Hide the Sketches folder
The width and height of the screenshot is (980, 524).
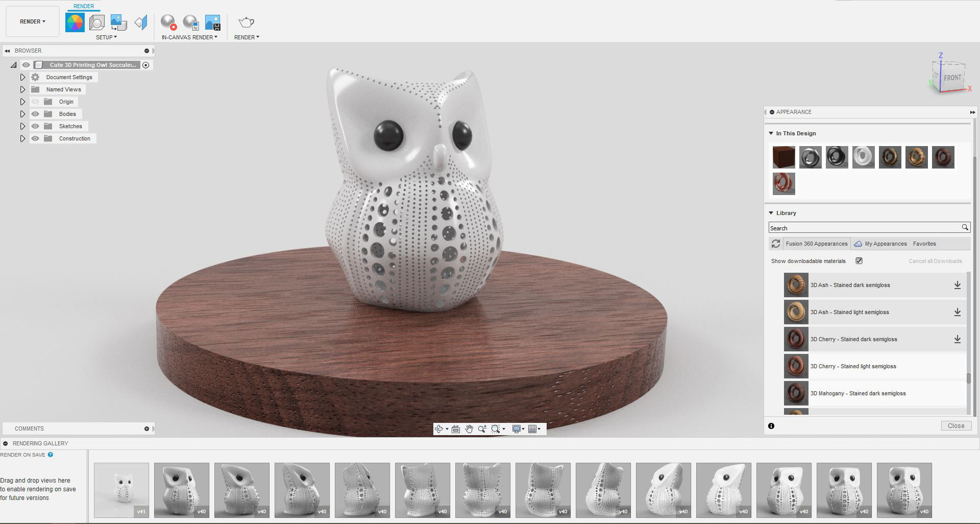[x=35, y=126]
